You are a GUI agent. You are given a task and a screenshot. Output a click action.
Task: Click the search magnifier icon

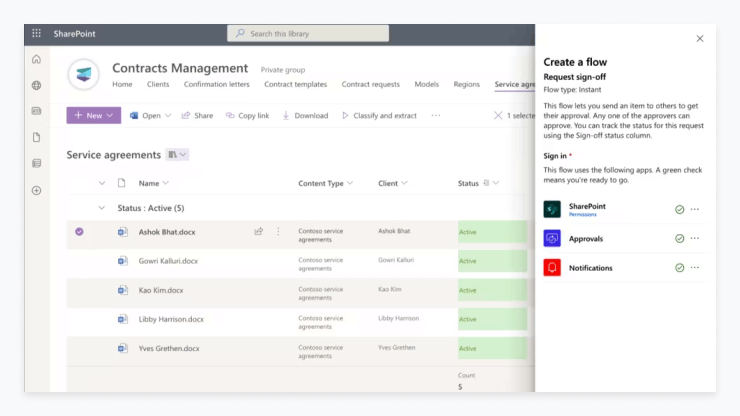[240, 33]
